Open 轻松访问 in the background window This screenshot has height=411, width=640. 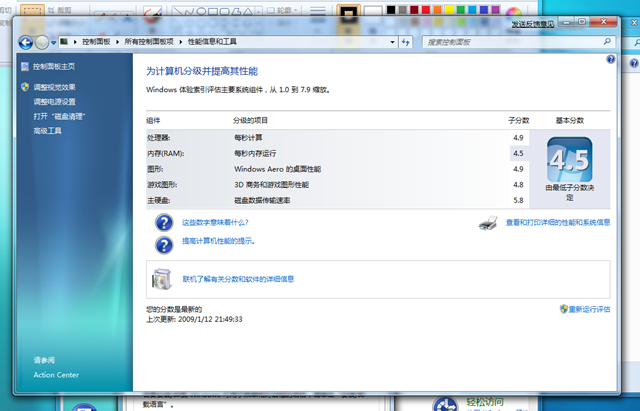click(485, 402)
